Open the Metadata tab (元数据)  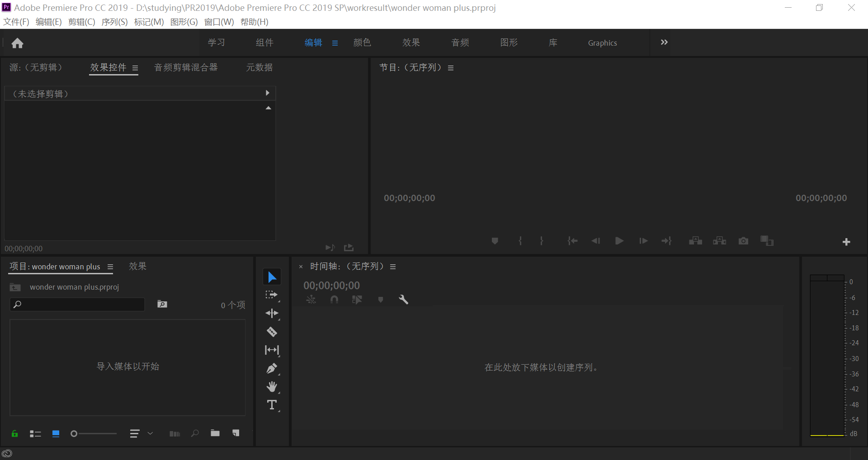coord(259,67)
